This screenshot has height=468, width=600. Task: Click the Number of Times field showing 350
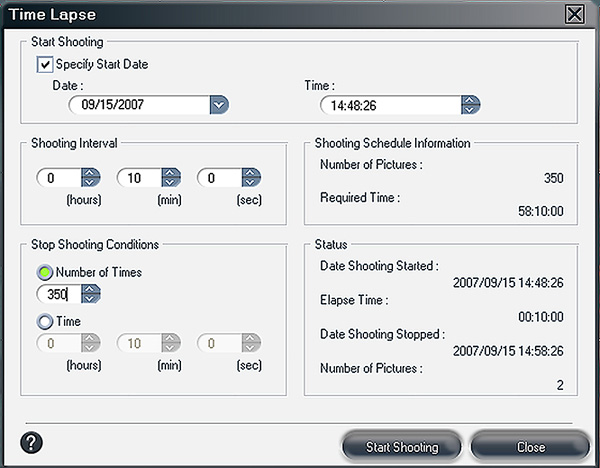pyautogui.click(x=58, y=294)
